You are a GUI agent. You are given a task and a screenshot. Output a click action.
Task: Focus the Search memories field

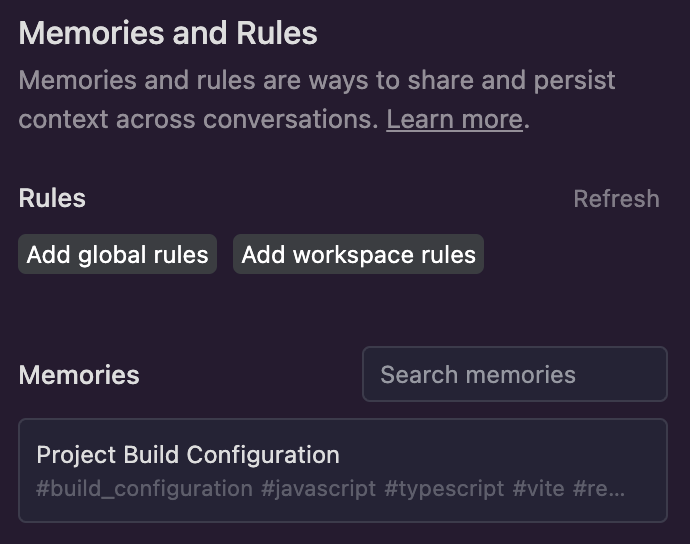tap(514, 375)
